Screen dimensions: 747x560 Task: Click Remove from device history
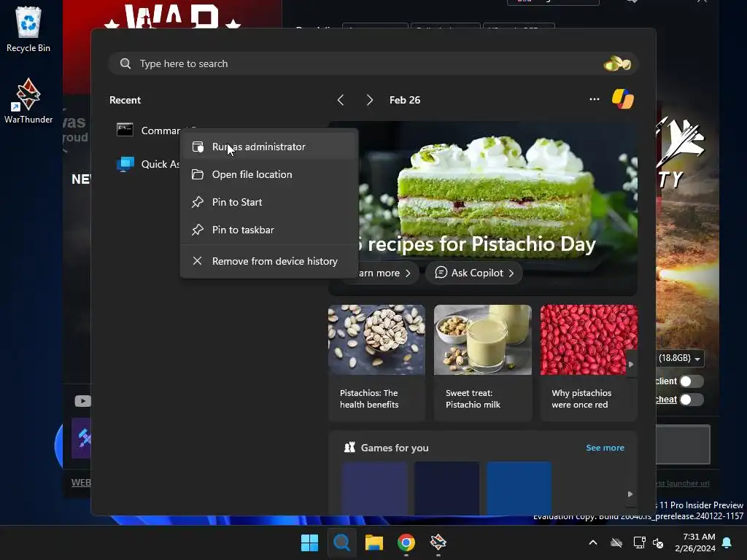click(x=268, y=261)
